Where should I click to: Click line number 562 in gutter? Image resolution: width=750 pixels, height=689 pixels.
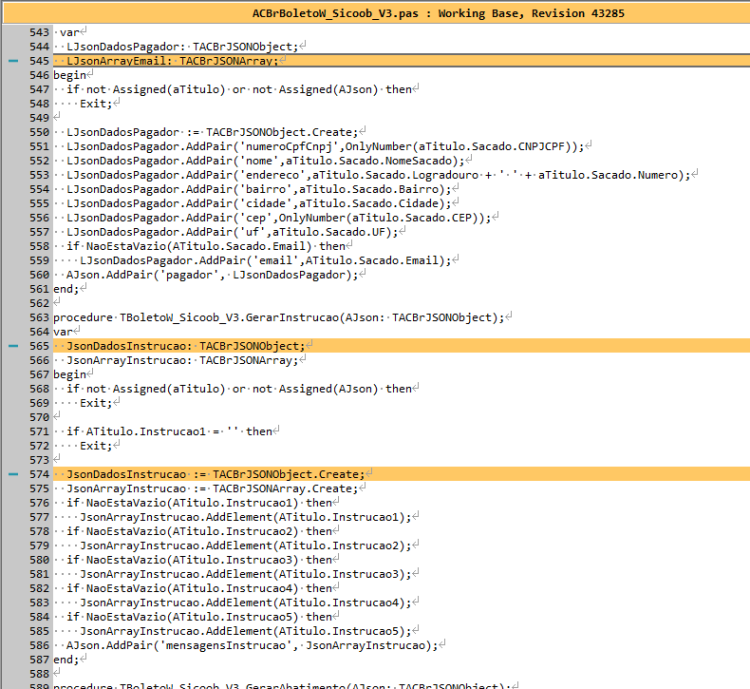39,303
